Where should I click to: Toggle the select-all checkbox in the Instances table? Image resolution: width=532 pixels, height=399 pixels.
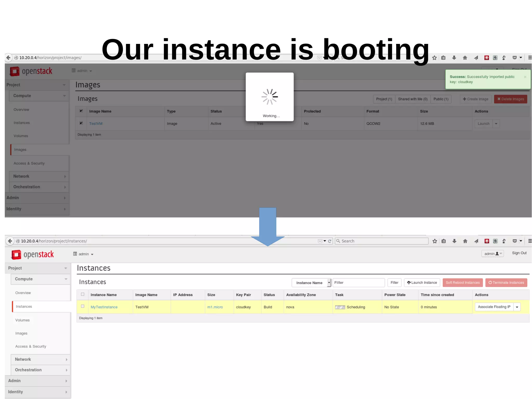pyautogui.click(x=83, y=294)
